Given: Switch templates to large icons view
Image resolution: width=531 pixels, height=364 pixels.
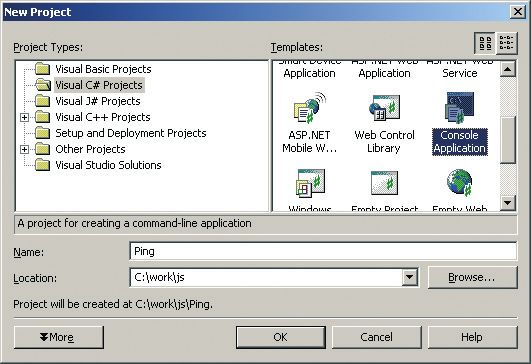Looking at the screenshot, I should click(485, 43).
